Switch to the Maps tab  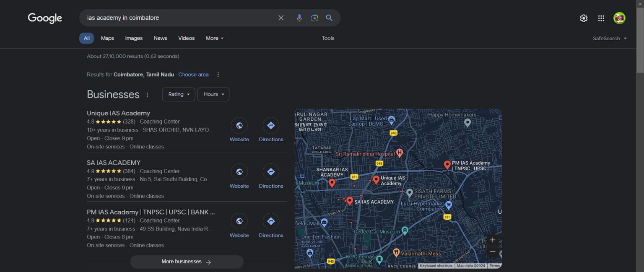pyautogui.click(x=107, y=38)
